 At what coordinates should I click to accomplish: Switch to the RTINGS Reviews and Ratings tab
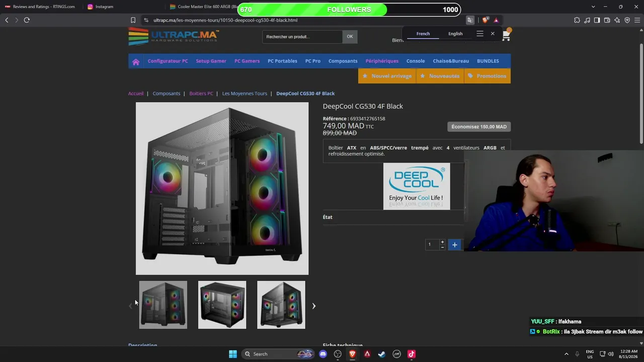coord(40,7)
